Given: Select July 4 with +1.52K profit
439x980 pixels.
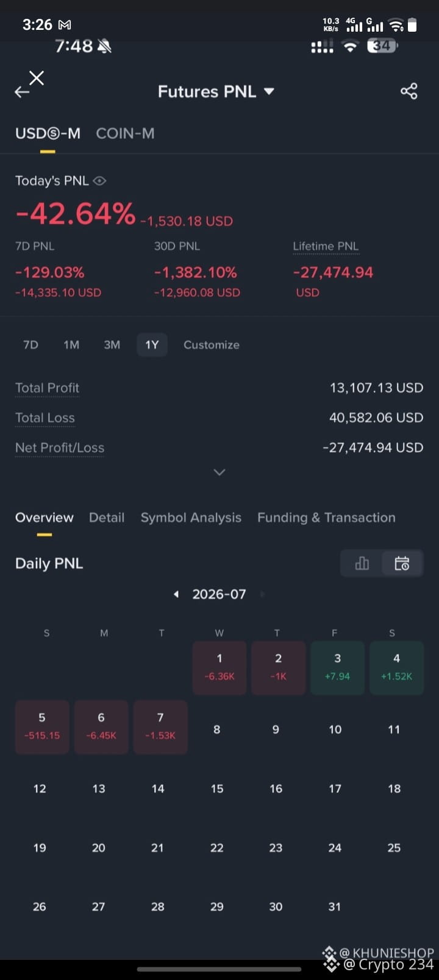Looking at the screenshot, I should 396,667.
